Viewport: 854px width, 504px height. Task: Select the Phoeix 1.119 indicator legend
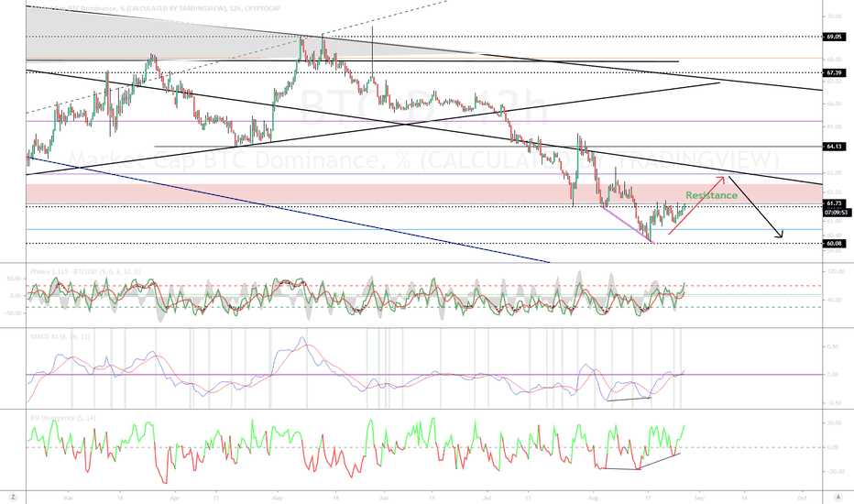click(85, 271)
